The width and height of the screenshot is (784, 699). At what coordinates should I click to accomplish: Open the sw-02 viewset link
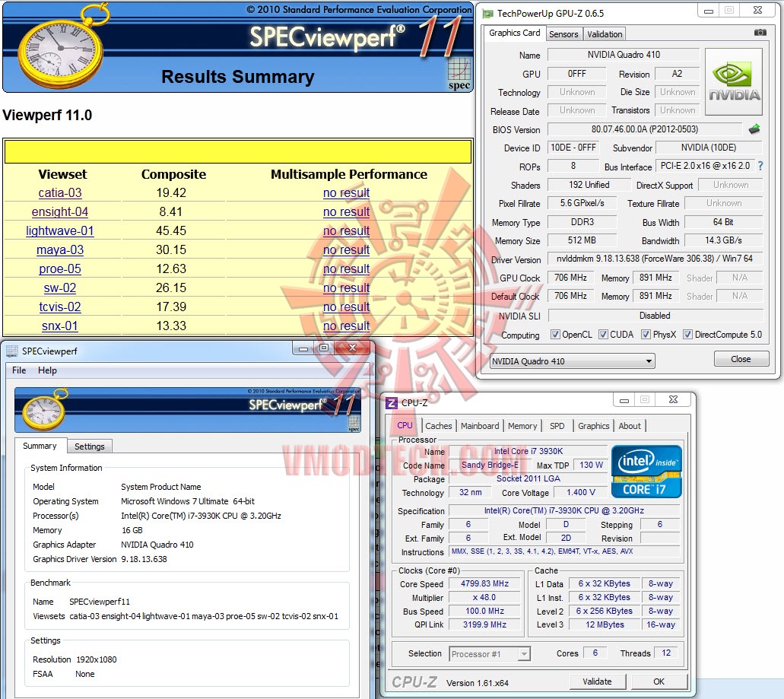(x=60, y=288)
